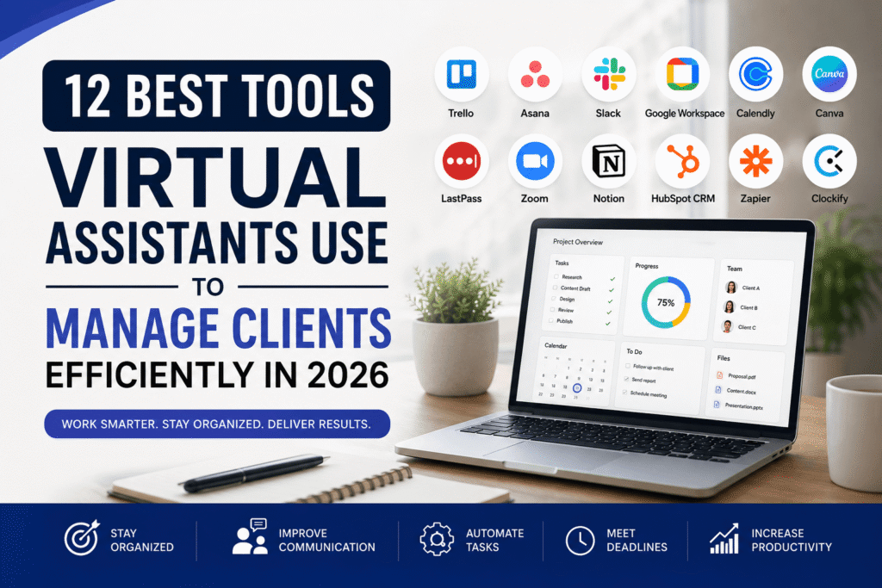Click the 75% progress donut chart
Image resolution: width=882 pixels, height=588 pixels.
click(x=666, y=302)
